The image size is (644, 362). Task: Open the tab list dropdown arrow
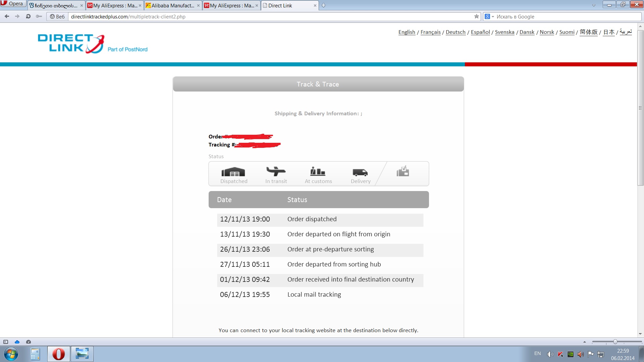(594, 5)
